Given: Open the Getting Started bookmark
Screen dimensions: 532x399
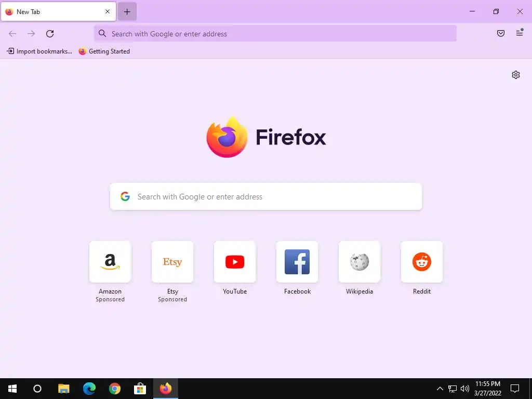Looking at the screenshot, I should point(104,51).
